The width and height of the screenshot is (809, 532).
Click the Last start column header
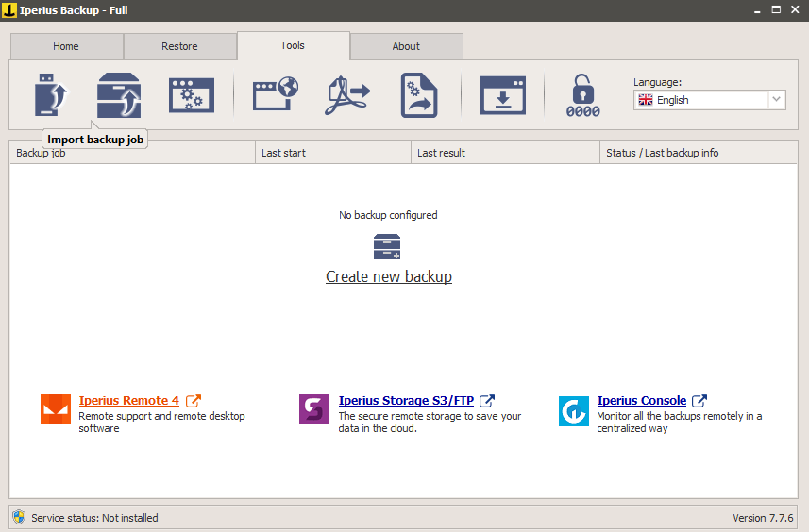point(333,153)
